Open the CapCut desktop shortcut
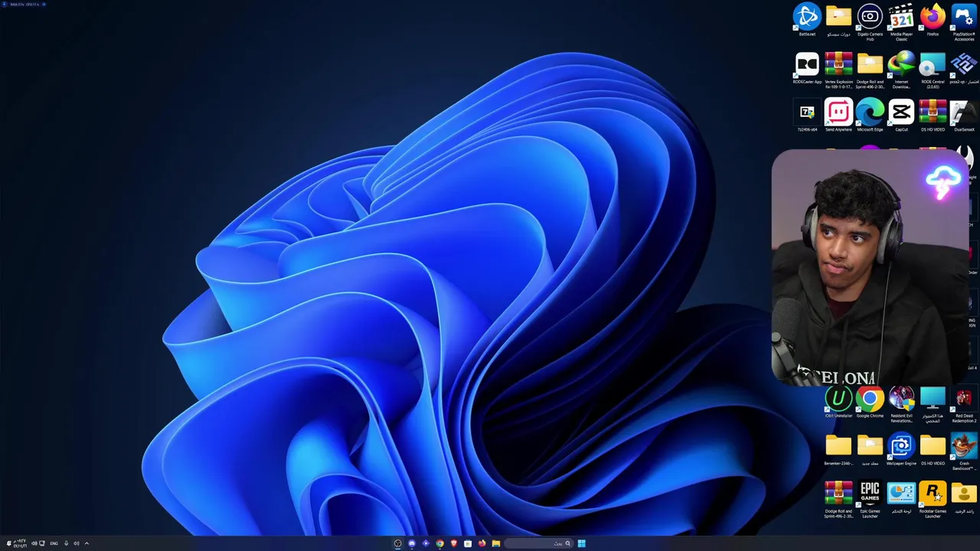980x551 pixels. (901, 116)
